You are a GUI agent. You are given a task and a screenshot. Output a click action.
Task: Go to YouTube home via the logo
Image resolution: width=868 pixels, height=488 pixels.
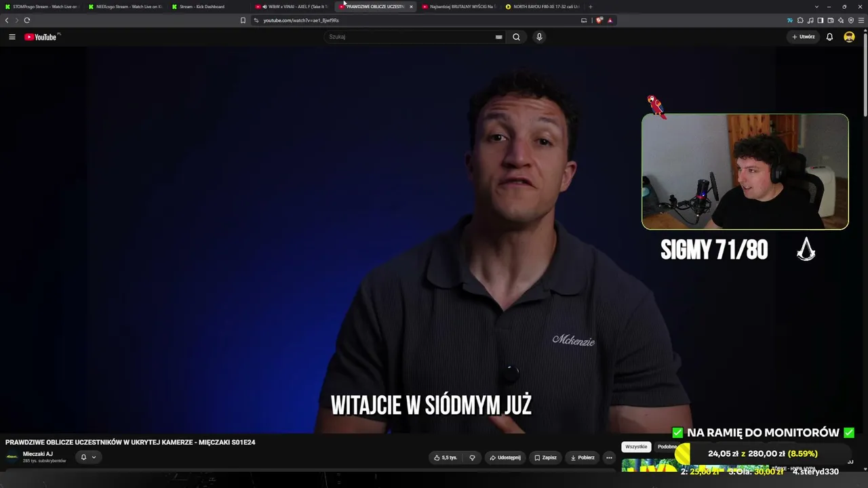[42, 37]
